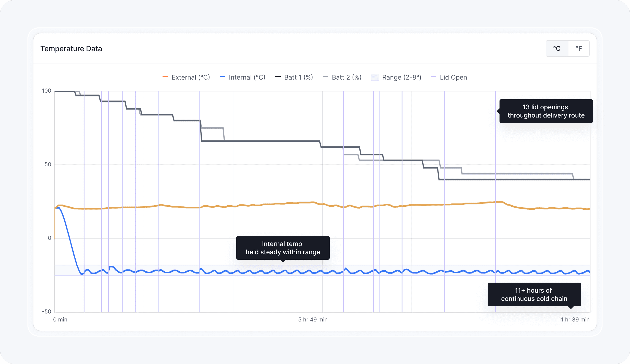Click the 100 y-axis label

(46, 91)
